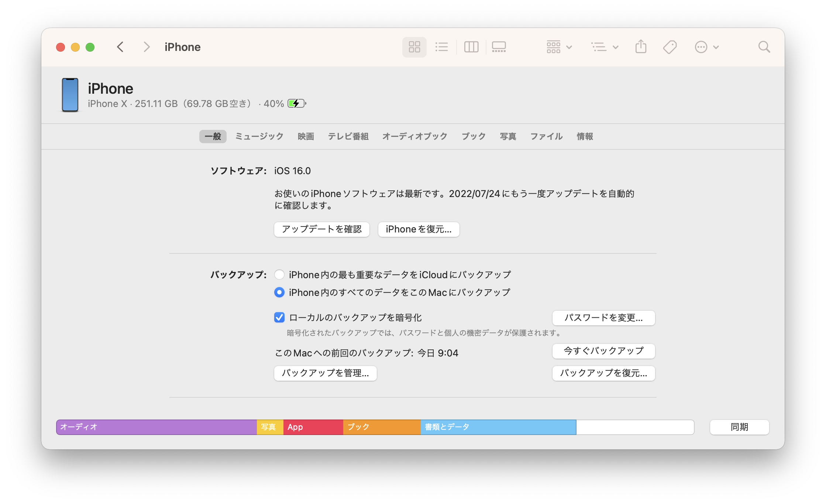Open the 写真 tab
Image resolution: width=826 pixels, height=504 pixels.
click(508, 137)
